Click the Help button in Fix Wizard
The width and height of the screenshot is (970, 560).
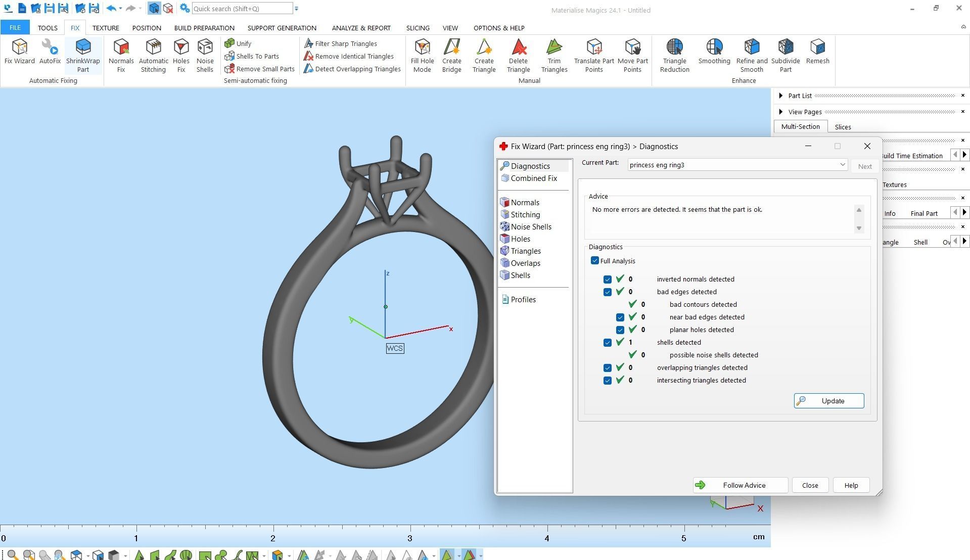click(851, 485)
